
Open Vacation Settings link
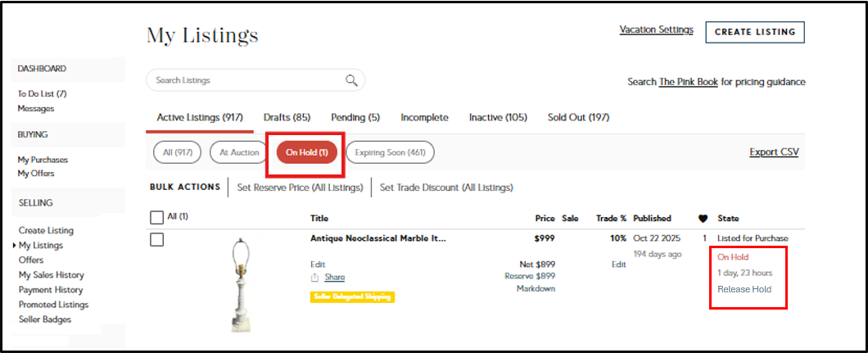click(657, 29)
